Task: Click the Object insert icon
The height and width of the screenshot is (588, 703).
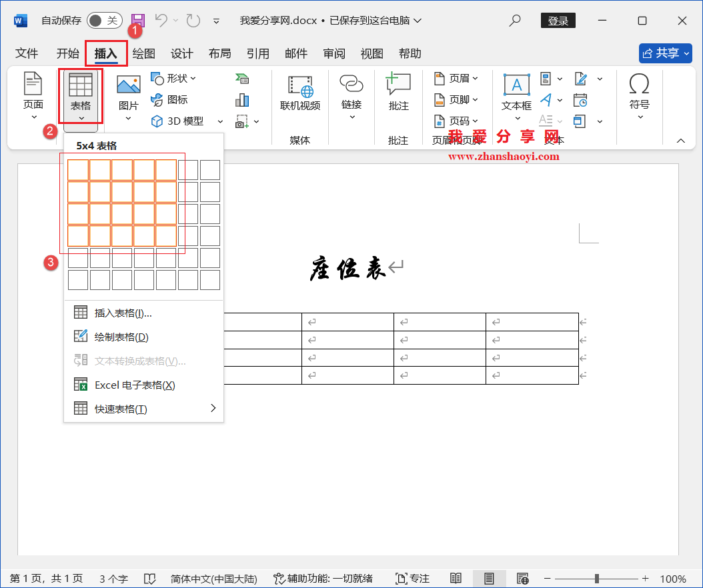Action: pos(580,121)
